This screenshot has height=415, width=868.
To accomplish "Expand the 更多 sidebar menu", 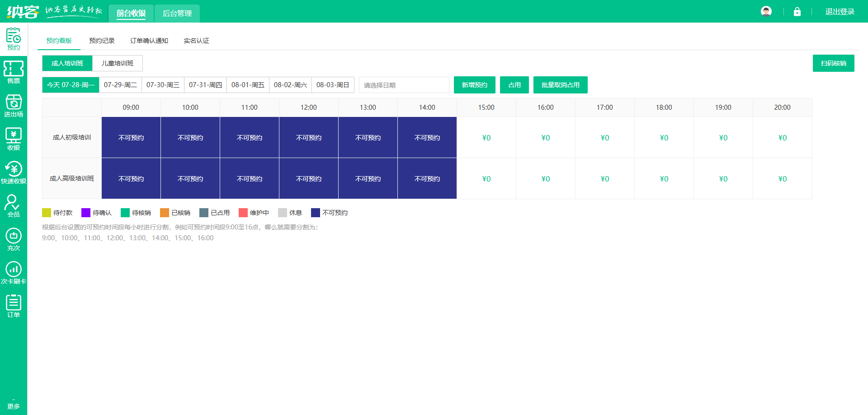I will [14, 404].
